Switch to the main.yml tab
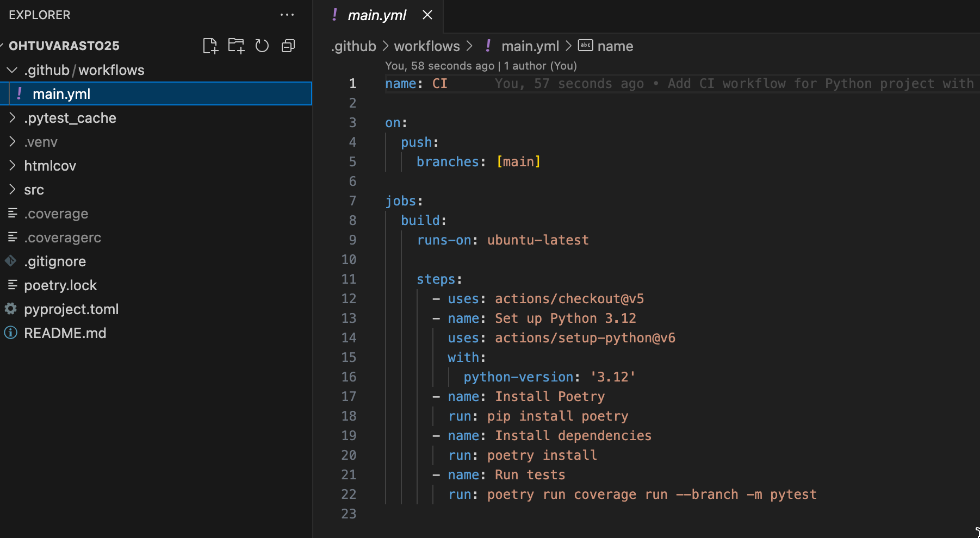The image size is (980, 538). tap(376, 15)
